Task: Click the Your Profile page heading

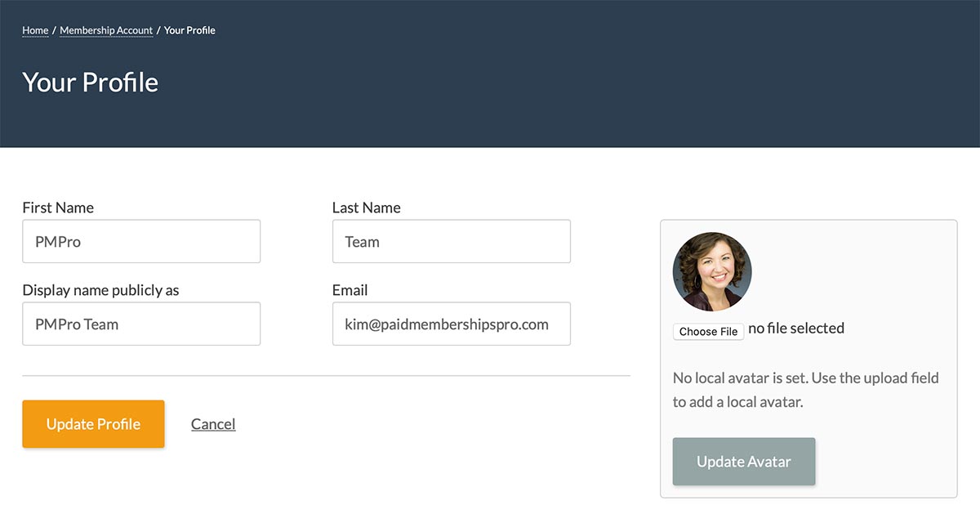Action: [x=90, y=83]
